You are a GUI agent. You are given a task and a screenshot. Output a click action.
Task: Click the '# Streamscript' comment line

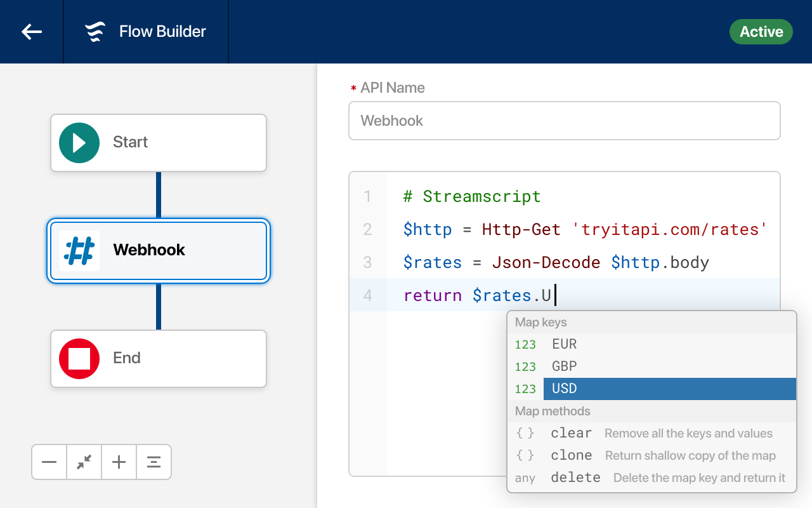point(472,196)
